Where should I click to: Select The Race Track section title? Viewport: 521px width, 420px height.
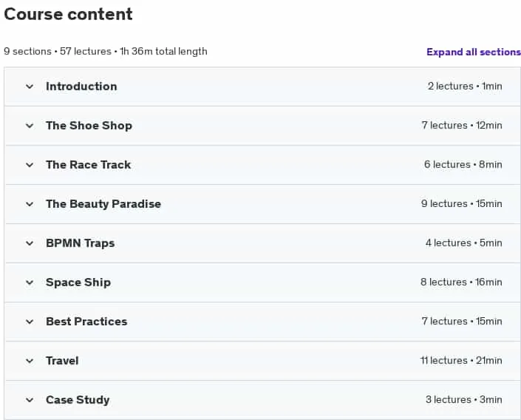click(x=89, y=165)
